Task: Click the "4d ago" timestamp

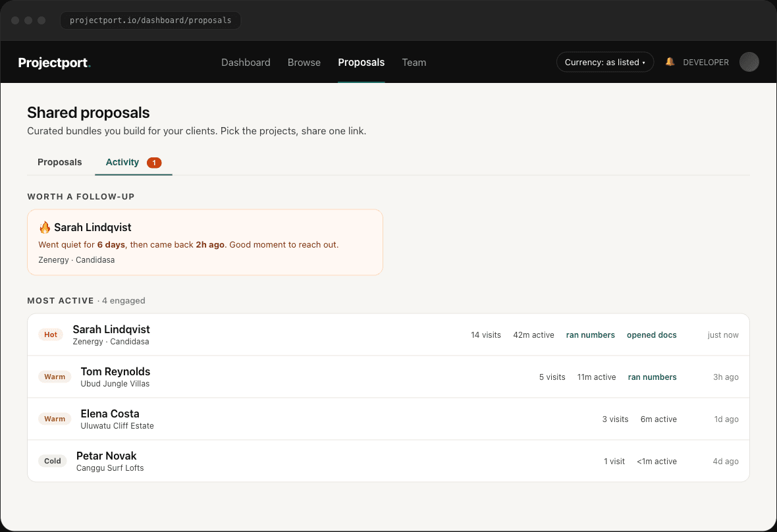Action: (726, 461)
